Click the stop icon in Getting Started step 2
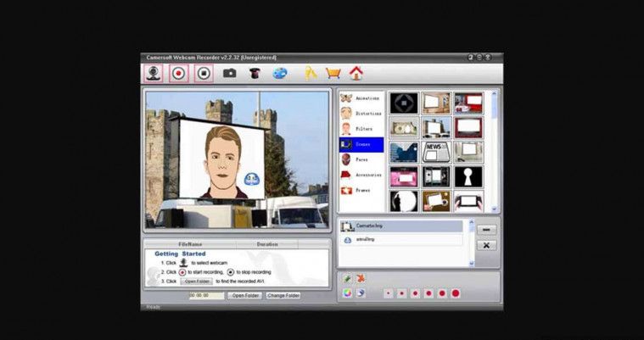This screenshot has height=340, width=644. tap(231, 272)
